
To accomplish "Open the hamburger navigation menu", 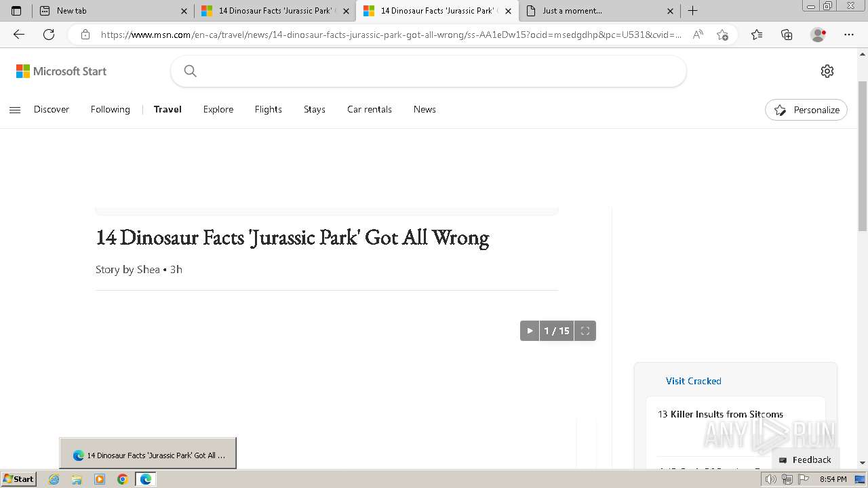I will (15, 110).
